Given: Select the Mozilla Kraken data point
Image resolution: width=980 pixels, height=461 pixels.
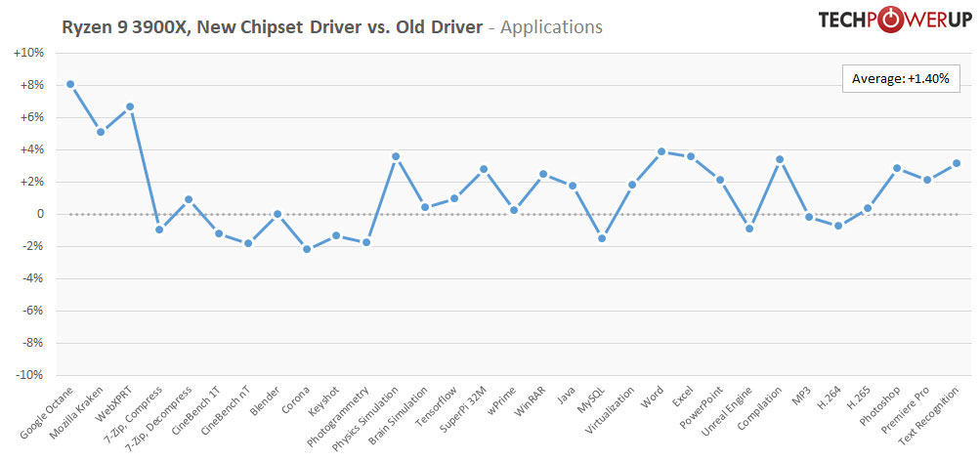Looking at the screenshot, I should [x=101, y=132].
